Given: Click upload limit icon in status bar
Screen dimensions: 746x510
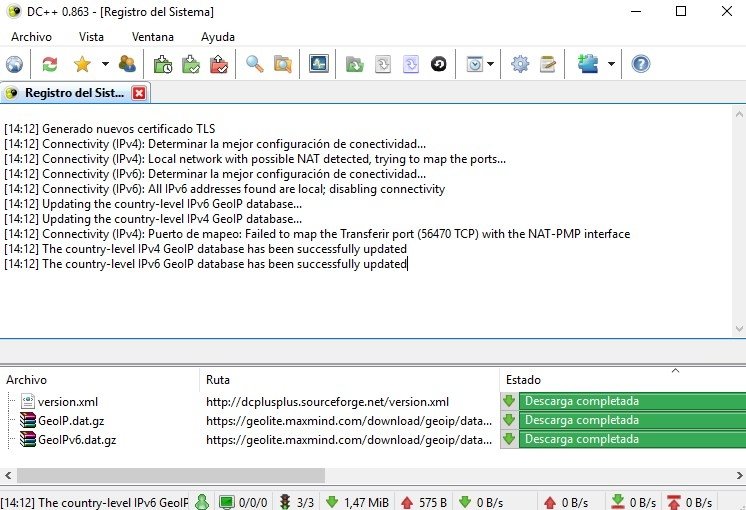Looking at the screenshot, I should (x=674, y=502).
